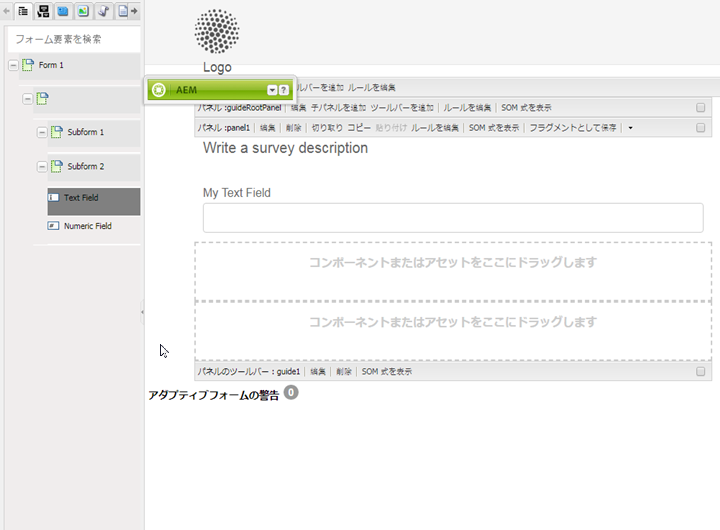Click the AEM circular logo icon

tap(158, 90)
